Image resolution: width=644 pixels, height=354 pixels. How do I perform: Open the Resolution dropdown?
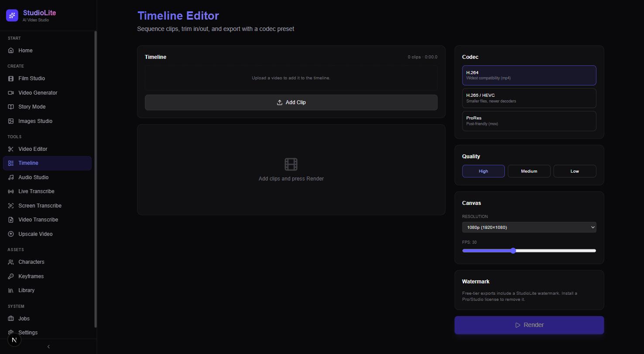coord(529,227)
